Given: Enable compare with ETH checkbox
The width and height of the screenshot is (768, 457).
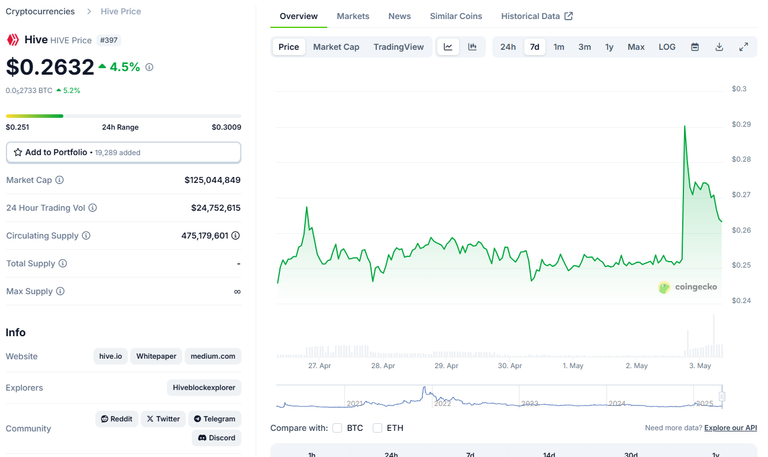Looking at the screenshot, I should (377, 428).
